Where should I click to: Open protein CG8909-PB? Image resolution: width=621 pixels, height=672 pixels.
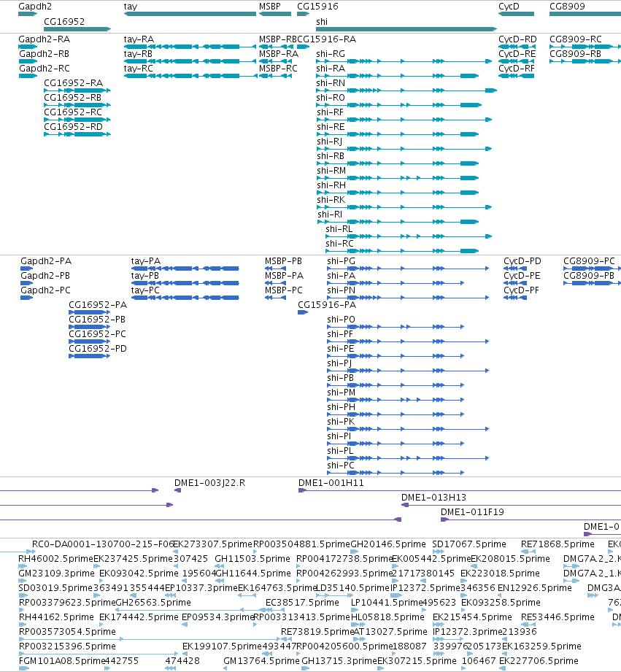pyautogui.click(x=589, y=276)
